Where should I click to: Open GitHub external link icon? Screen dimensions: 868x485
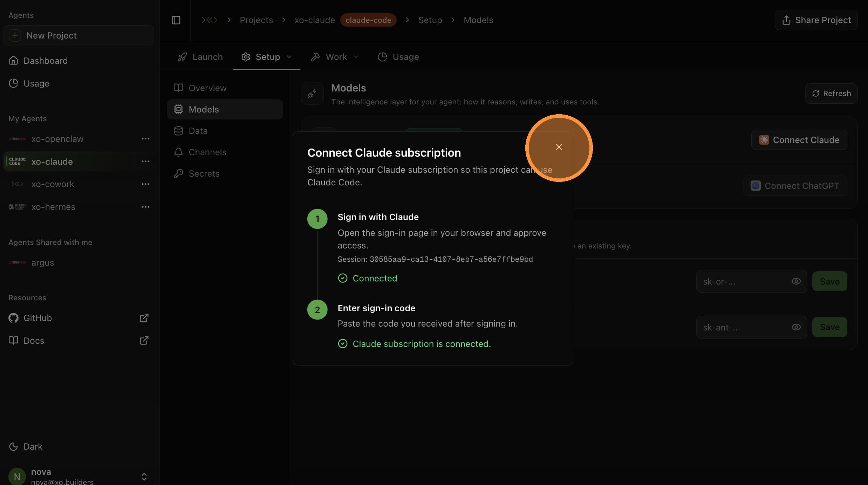144,318
